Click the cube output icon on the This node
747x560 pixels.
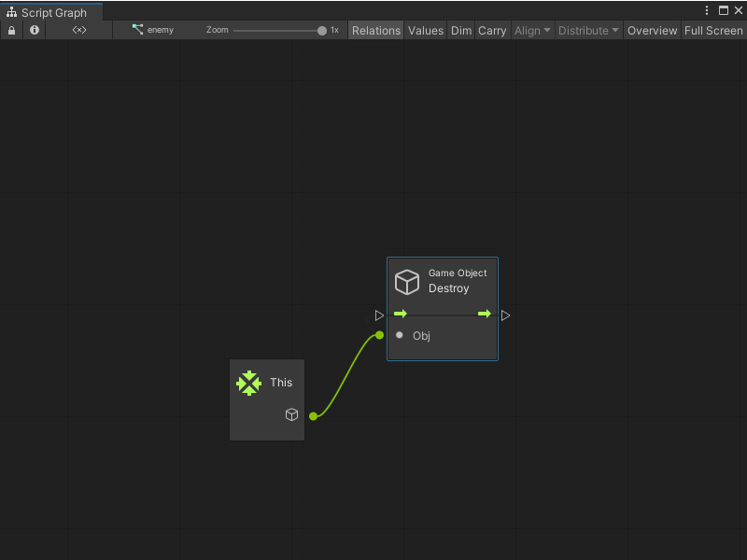click(x=291, y=414)
